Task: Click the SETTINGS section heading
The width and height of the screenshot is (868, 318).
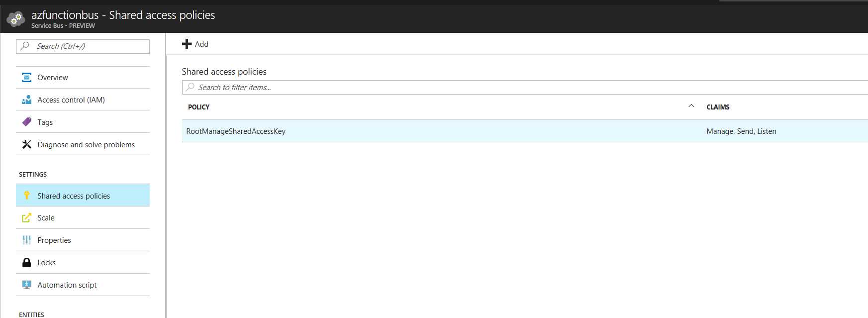Action: pos(33,175)
